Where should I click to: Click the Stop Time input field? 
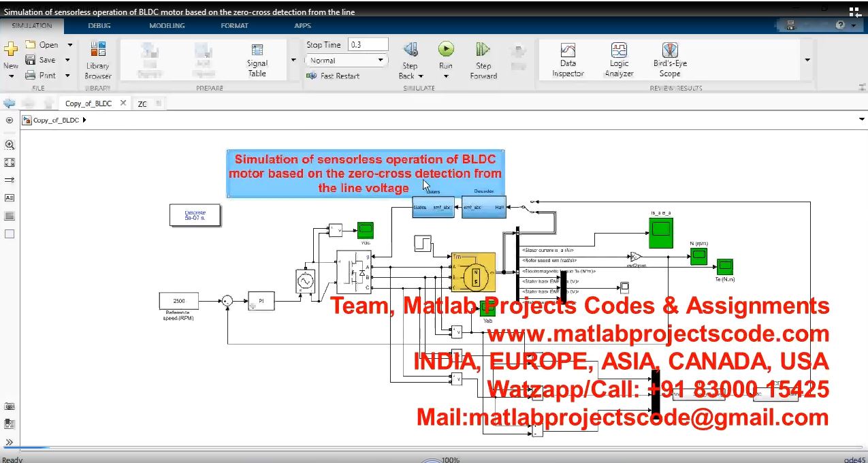pos(368,45)
